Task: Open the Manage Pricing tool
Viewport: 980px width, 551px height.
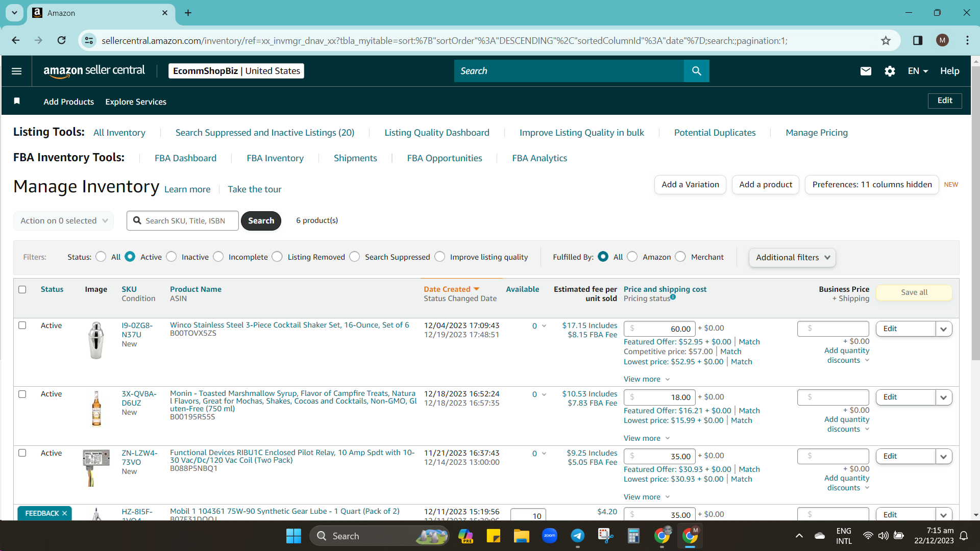Action: click(817, 133)
